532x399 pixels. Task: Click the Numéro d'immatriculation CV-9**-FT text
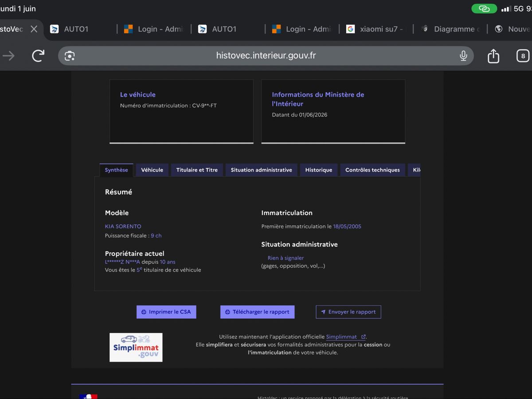(168, 106)
